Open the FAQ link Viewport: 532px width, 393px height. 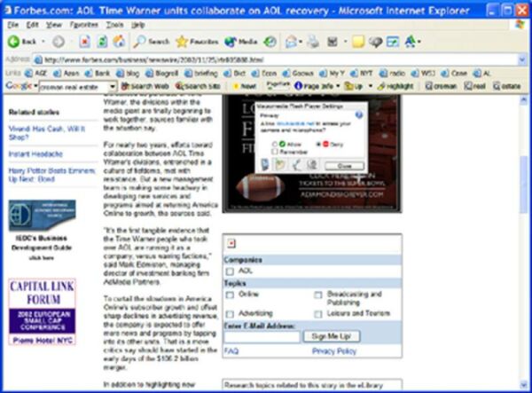click(231, 351)
